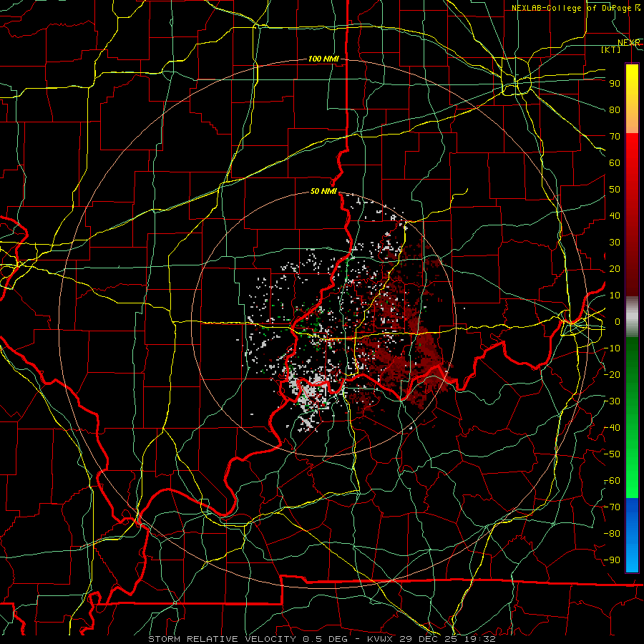Screen dimensions: 644x644
Task: Select the 0 value on velocity scale
Action: coord(618,321)
